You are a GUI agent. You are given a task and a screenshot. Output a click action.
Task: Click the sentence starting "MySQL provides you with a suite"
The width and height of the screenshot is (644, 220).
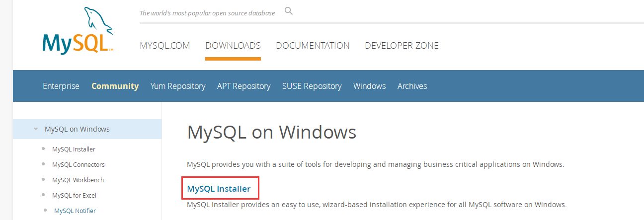376,164
